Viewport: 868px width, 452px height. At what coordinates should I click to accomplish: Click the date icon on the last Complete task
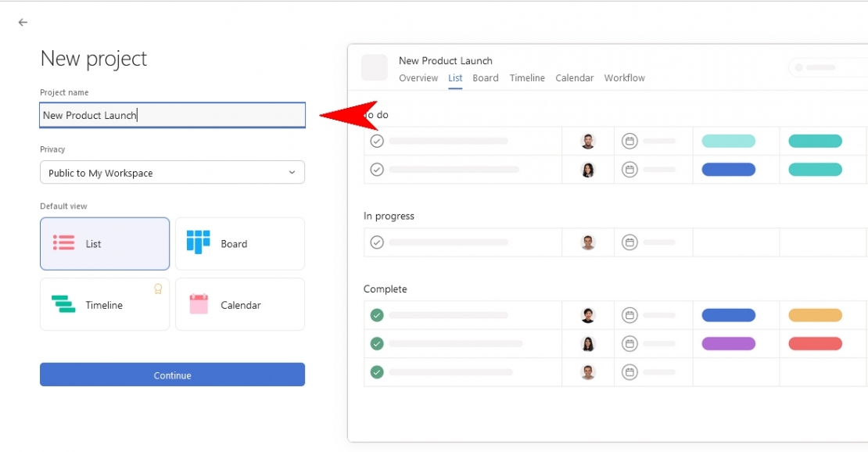click(629, 372)
